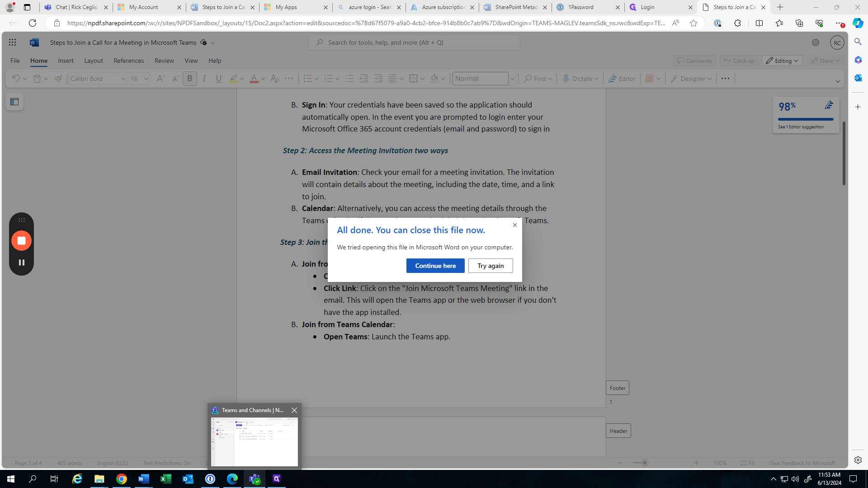Open RC account profile avatar
This screenshot has width=868, height=488.
(837, 42)
